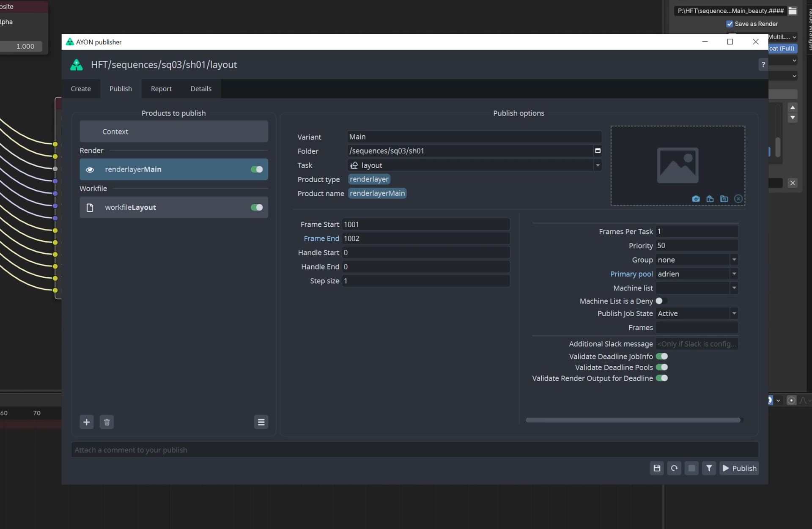Click the X icon in the background right panel

point(793,183)
